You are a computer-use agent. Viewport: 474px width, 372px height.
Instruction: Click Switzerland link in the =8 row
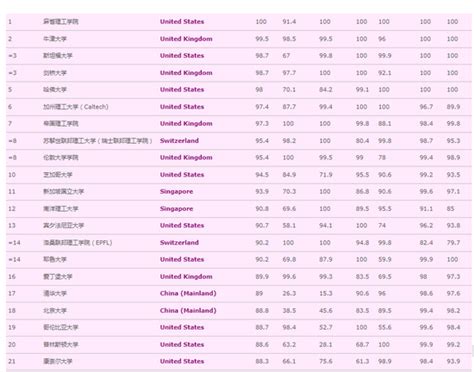179,141
